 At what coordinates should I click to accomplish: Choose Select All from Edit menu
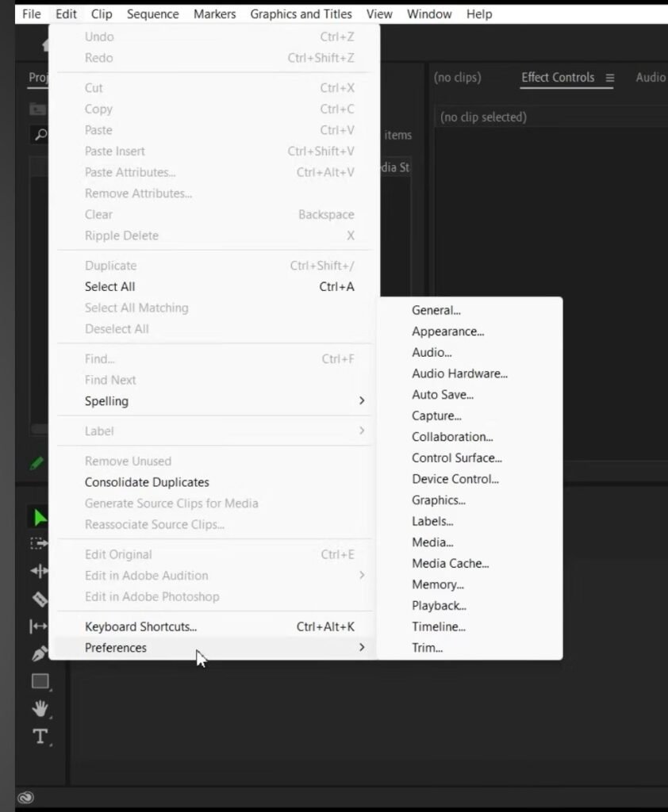point(109,287)
